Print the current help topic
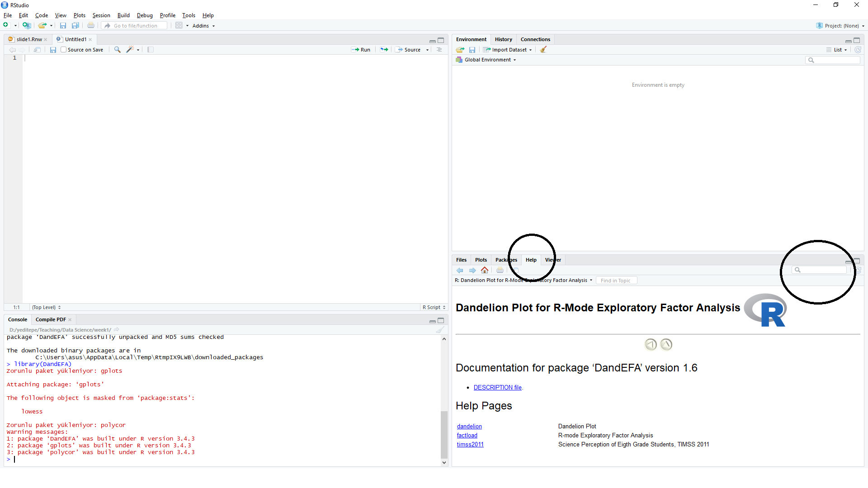Viewport: 868px width, 488px height. 500,270
